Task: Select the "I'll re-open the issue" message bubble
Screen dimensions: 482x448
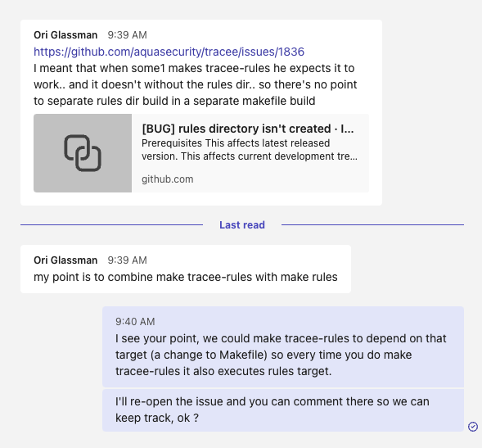Action: tap(283, 410)
